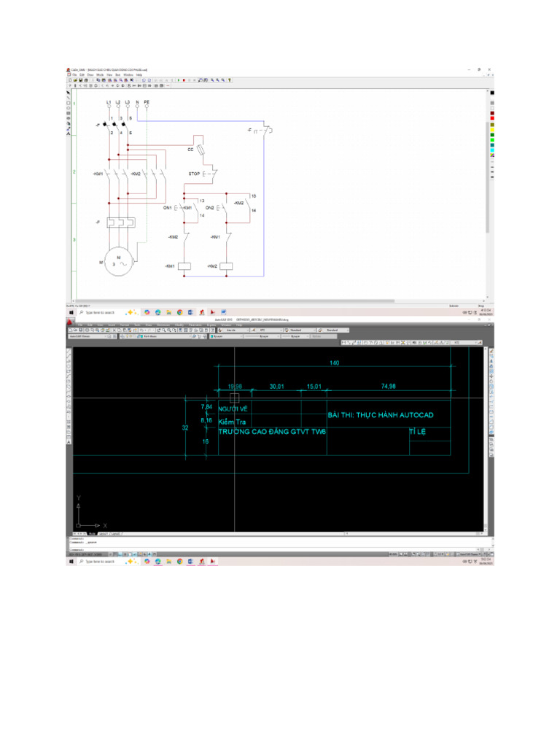Switch to the Model tab in AutoCAD
This screenshot has height=747, width=560.
click(x=92, y=533)
